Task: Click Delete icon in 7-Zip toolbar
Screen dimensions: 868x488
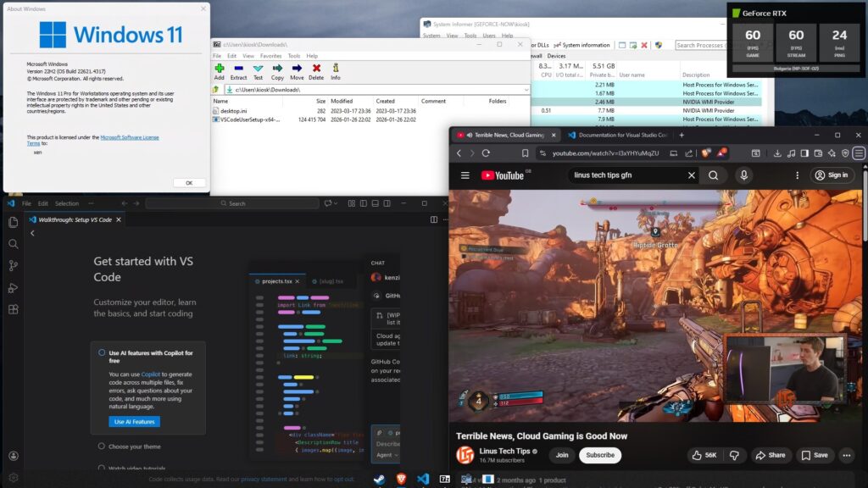Action: [x=316, y=68]
